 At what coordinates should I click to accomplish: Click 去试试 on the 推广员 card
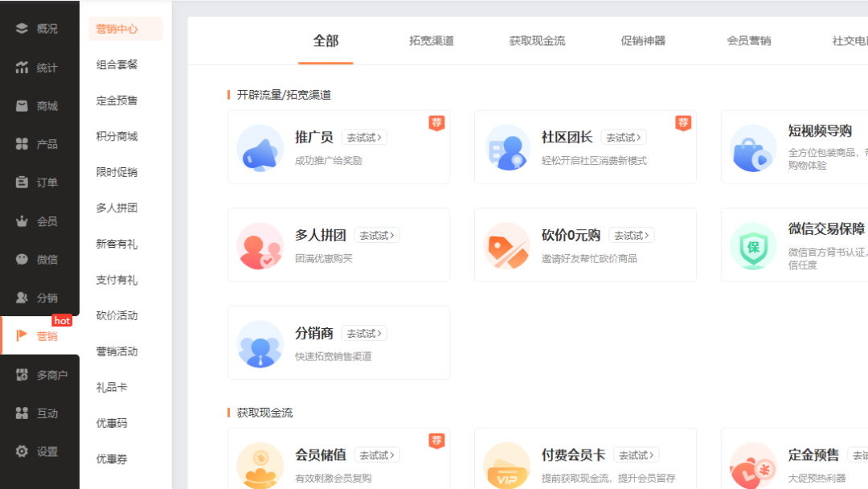tap(363, 137)
